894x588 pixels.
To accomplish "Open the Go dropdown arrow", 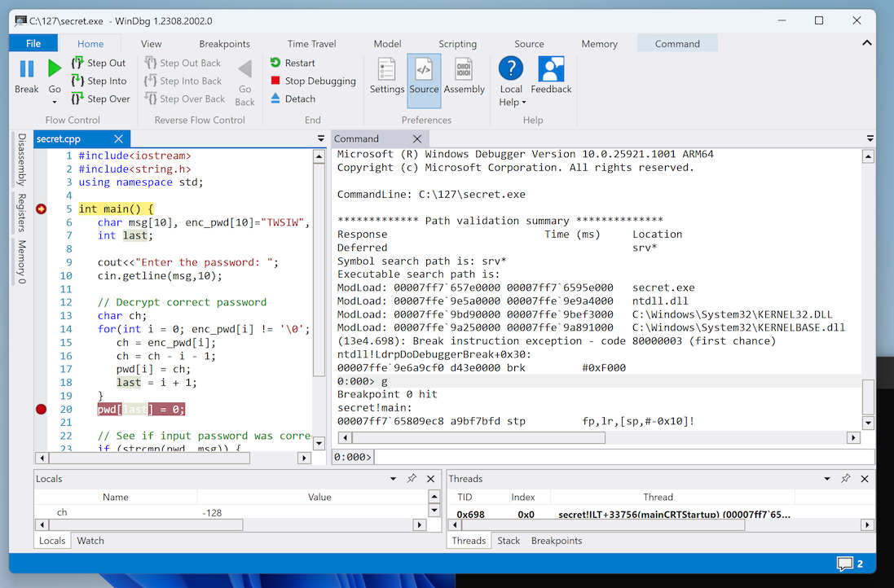I will pos(55,103).
